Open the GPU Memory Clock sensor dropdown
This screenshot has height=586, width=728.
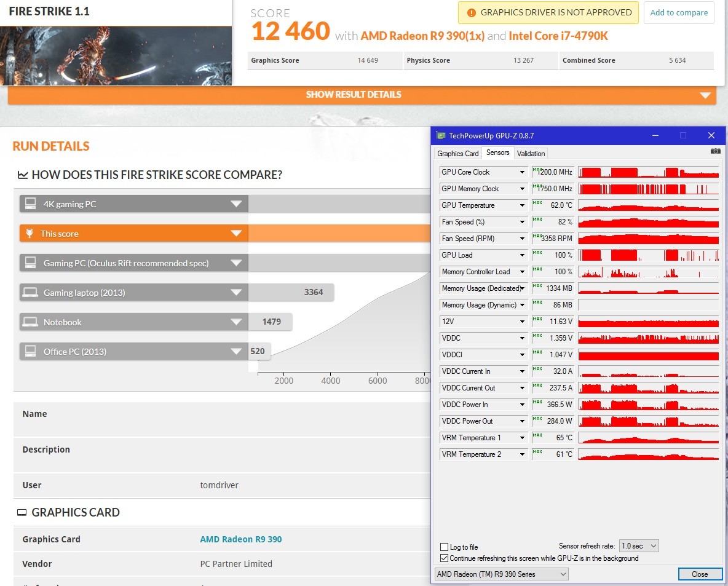(x=522, y=189)
